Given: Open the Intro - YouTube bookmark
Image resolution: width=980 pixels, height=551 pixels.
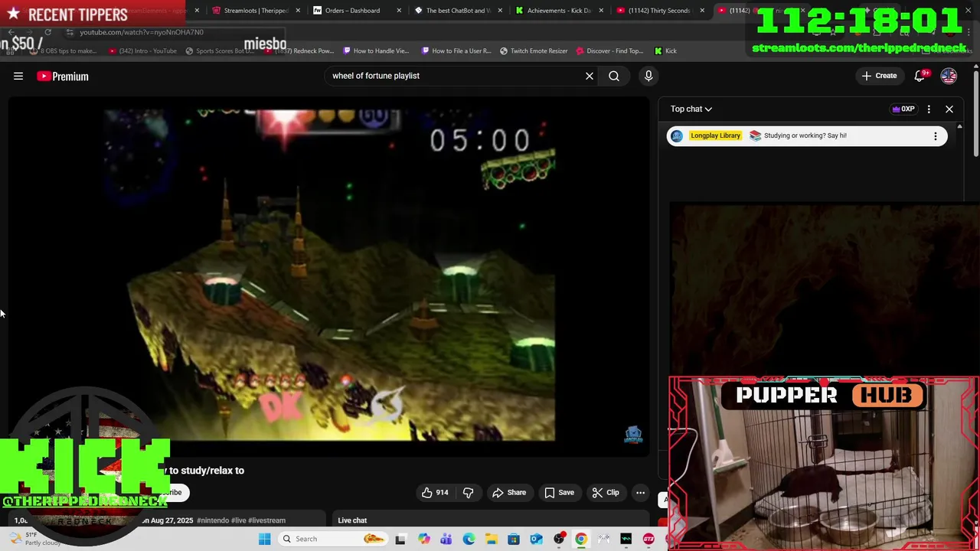Looking at the screenshot, I should click(x=143, y=51).
